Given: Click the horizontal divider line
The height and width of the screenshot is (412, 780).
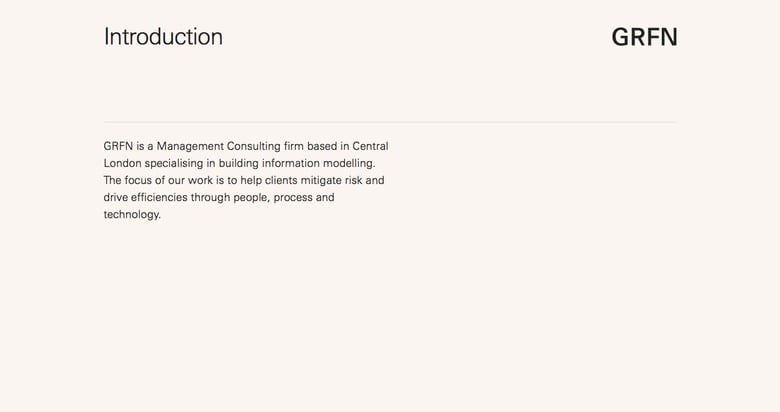Looking at the screenshot, I should (x=390, y=122).
